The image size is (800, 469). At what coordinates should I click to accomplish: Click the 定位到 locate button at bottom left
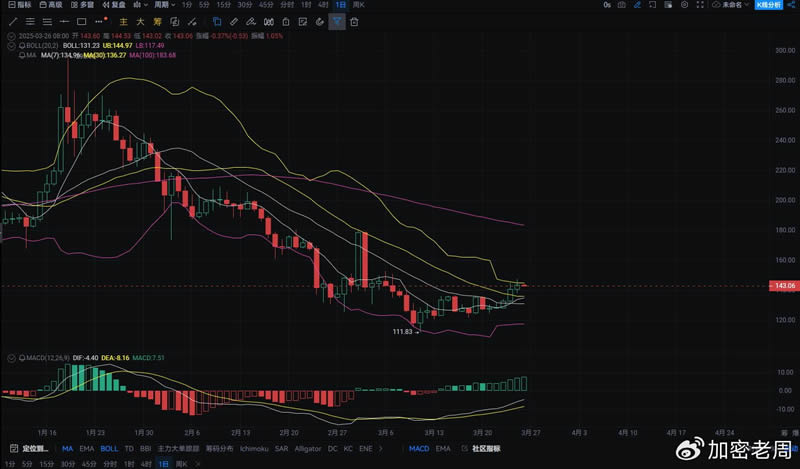click(30, 449)
